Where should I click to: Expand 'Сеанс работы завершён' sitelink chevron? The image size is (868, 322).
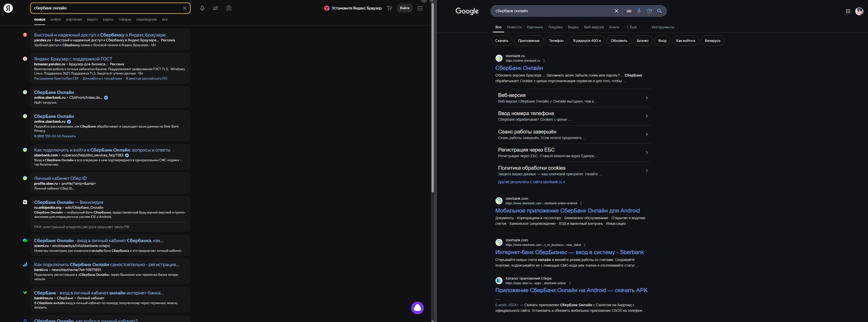[x=647, y=134]
